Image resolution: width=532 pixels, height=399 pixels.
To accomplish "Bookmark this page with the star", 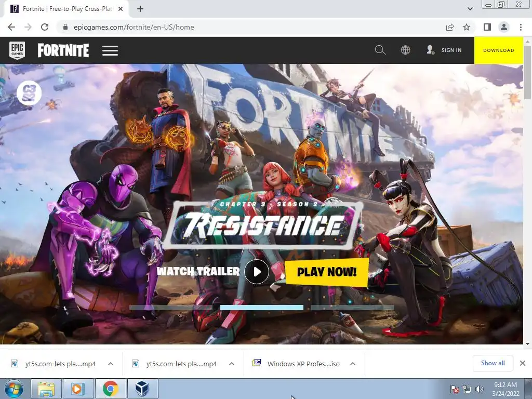I will [467, 27].
